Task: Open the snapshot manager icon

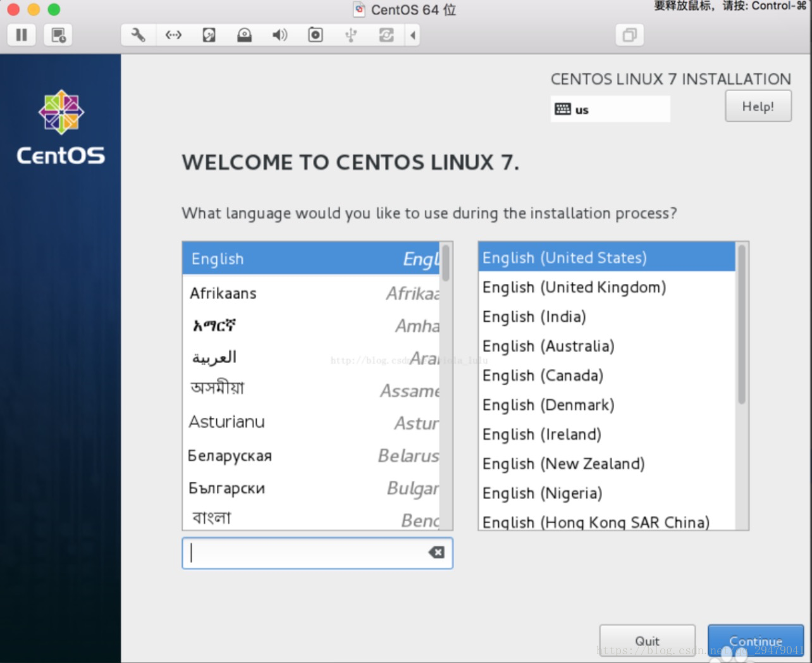Action: click(x=58, y=35)
